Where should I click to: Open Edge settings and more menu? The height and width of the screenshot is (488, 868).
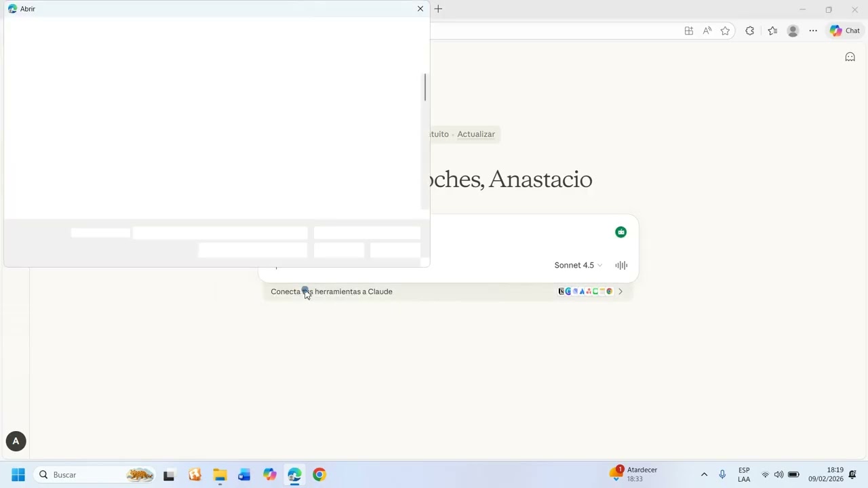813,30
